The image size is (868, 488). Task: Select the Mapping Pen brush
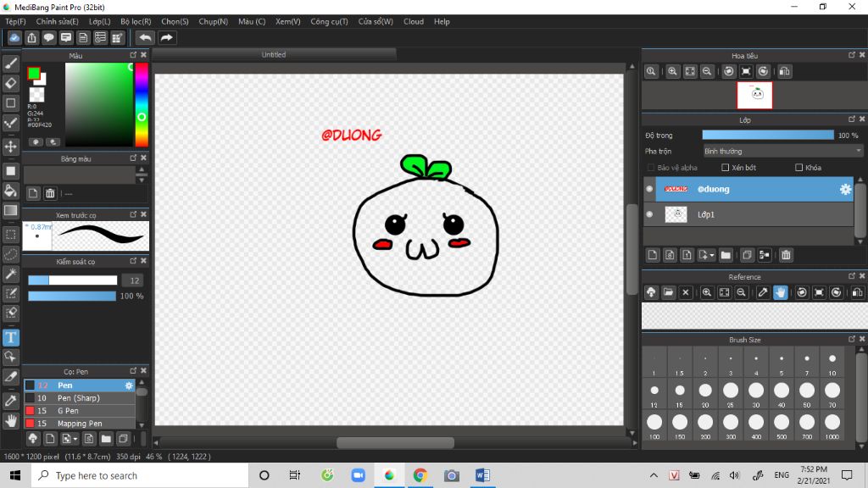(x=79, y=424)
